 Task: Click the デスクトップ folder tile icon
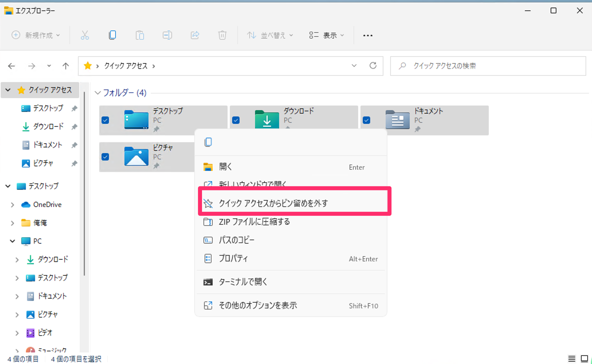pyautogui.click(x=136, y=120)
